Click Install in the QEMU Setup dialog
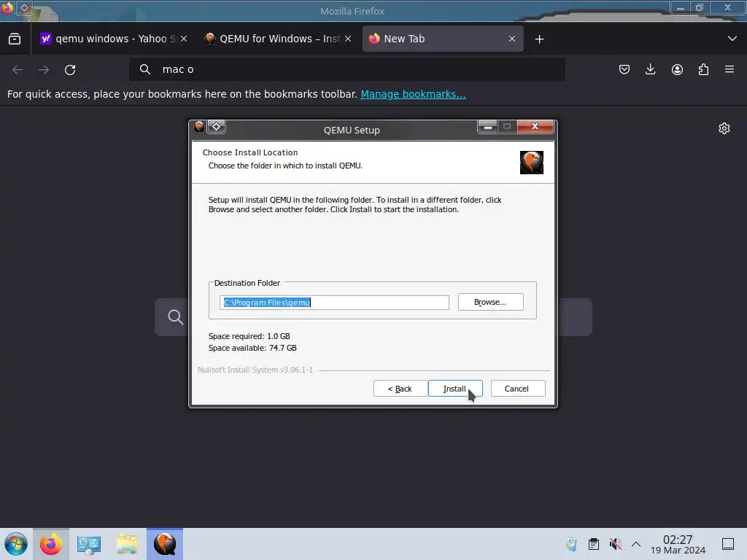This screenshot has width=747, height=560. coord(455,389)
